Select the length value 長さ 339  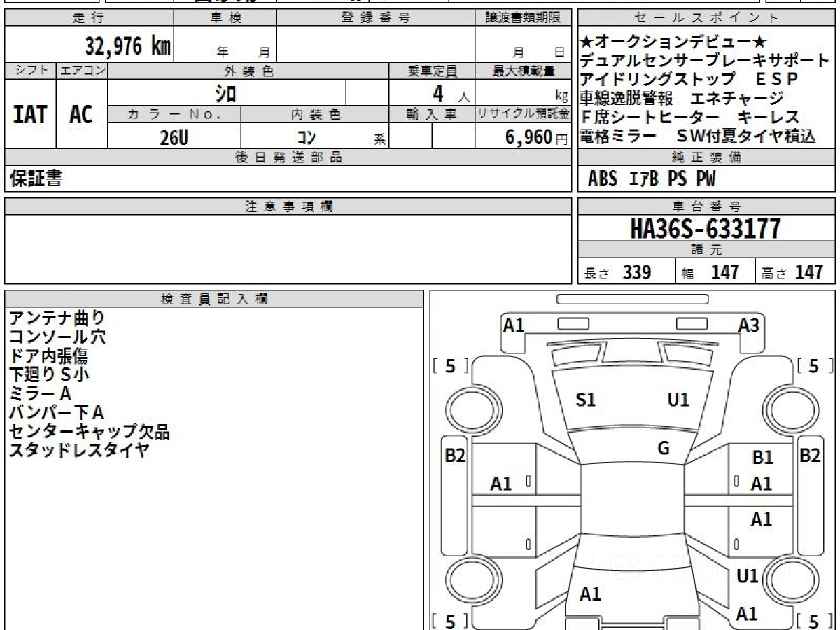[x=617, y=272]
